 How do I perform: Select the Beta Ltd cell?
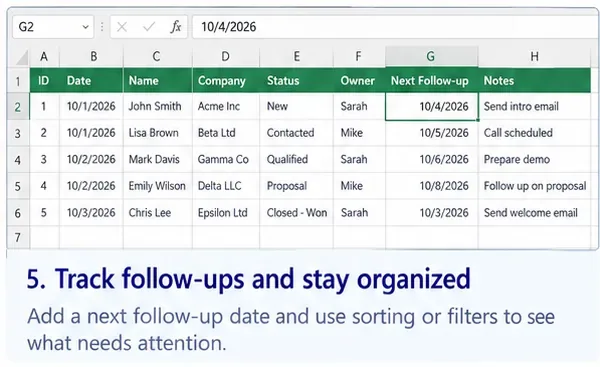tap(226, 133)
